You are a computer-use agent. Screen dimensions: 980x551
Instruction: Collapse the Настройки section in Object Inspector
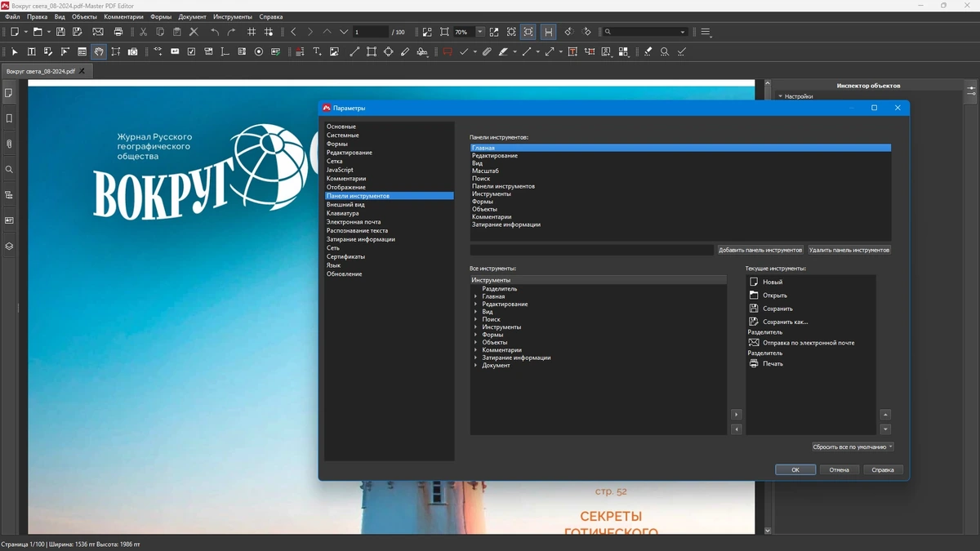tap(781, 96)
